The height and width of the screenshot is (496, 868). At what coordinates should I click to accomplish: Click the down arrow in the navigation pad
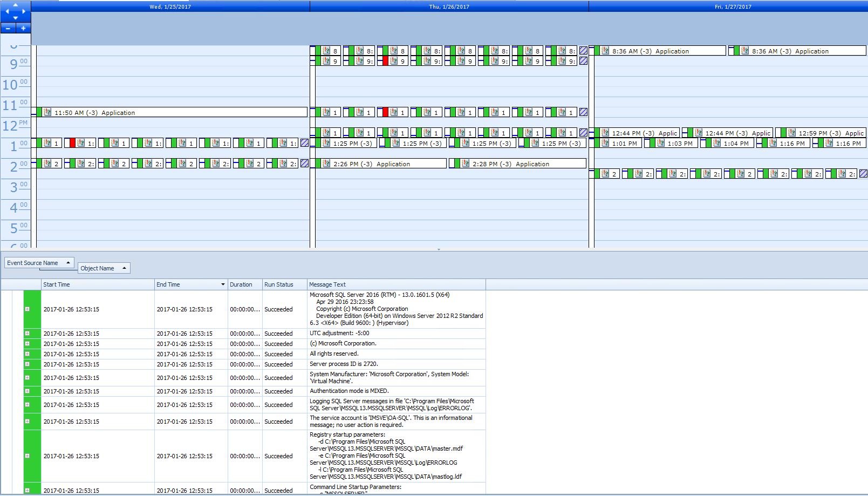(x=15, y=18)
